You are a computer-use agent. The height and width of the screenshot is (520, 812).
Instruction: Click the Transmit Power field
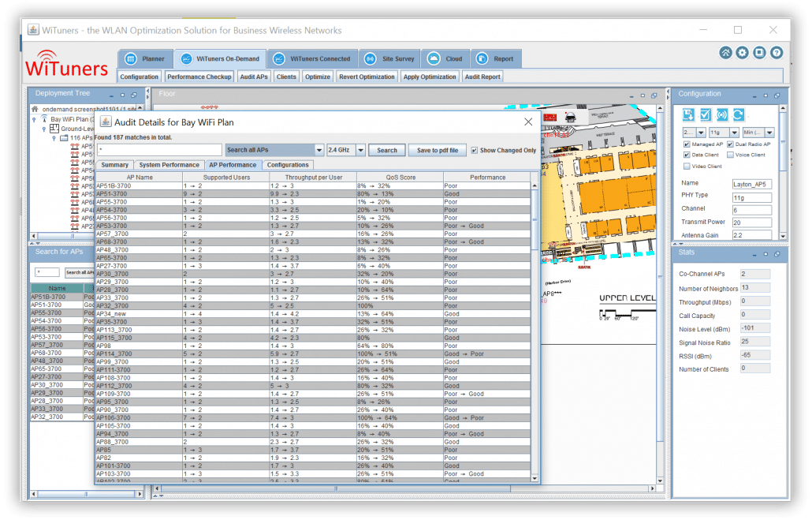point(752,223)
